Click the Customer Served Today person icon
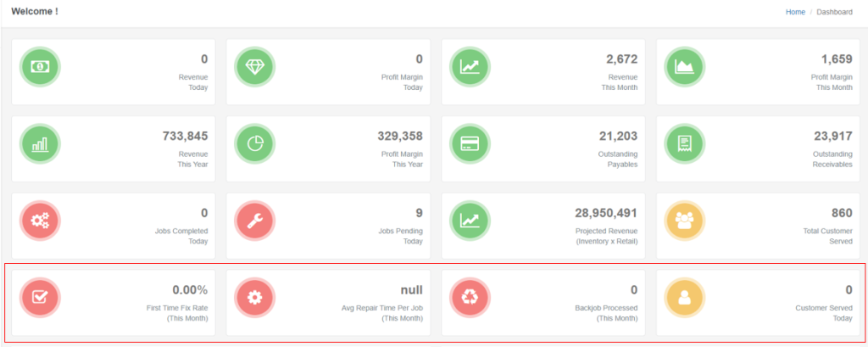The width and height of the screenshot is (868, 347). pyautogui.click(x=684, y=298)
